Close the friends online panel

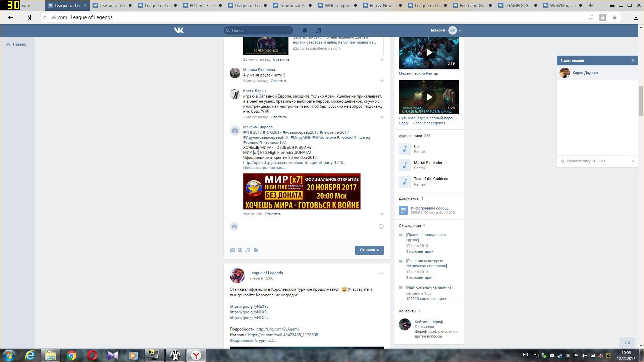(633, 60)
